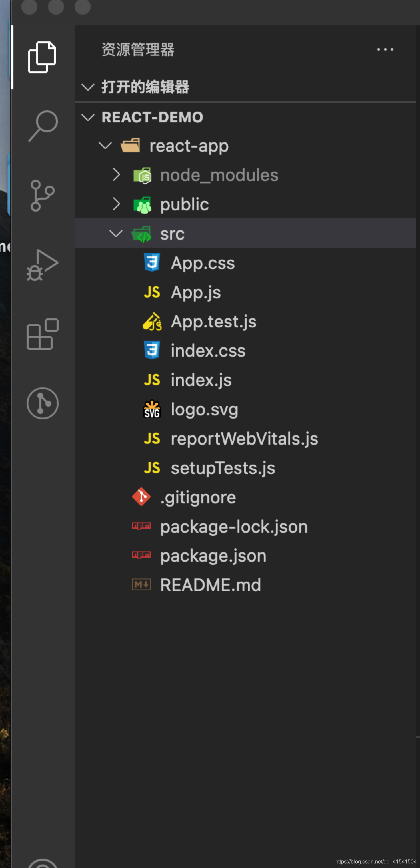Open the Explorer view in activity bar
This screenshot has width=420, height=868.
[42, 57]
